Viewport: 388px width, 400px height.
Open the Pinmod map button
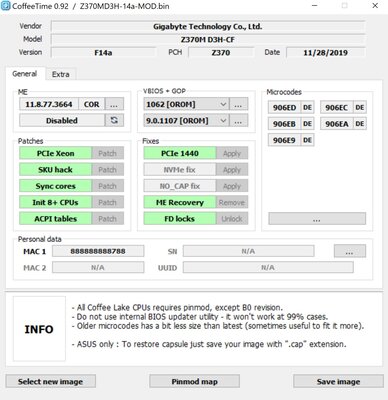[194, 381]
